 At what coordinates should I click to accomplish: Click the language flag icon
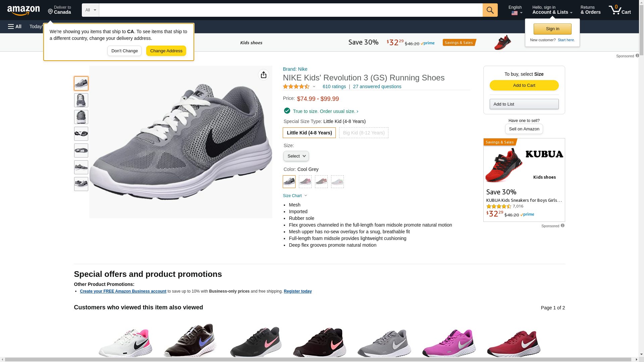pos(515,13)
